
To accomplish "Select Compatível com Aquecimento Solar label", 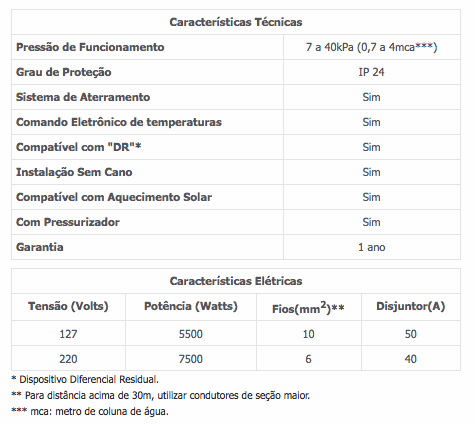I will tap(114, 197).
